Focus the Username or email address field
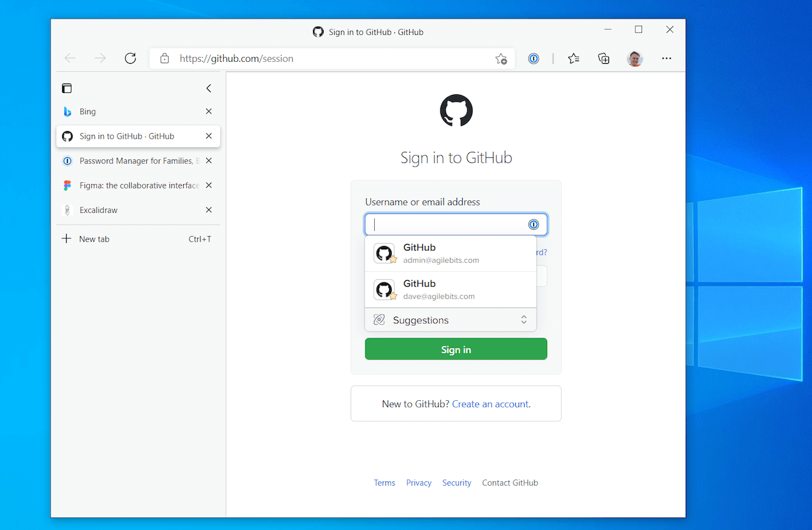812x530 pixels. pyautogui.click(x=456, y=225)
